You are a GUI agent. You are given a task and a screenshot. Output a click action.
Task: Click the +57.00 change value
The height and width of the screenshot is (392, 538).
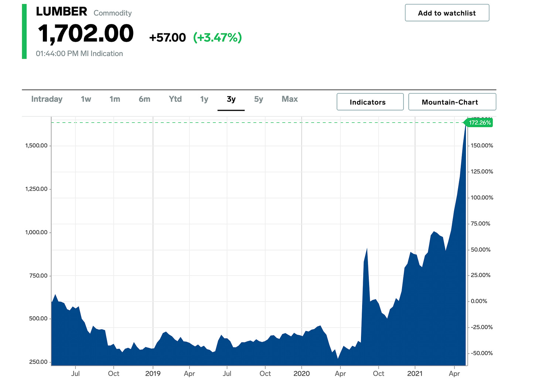tap(167, 37)
